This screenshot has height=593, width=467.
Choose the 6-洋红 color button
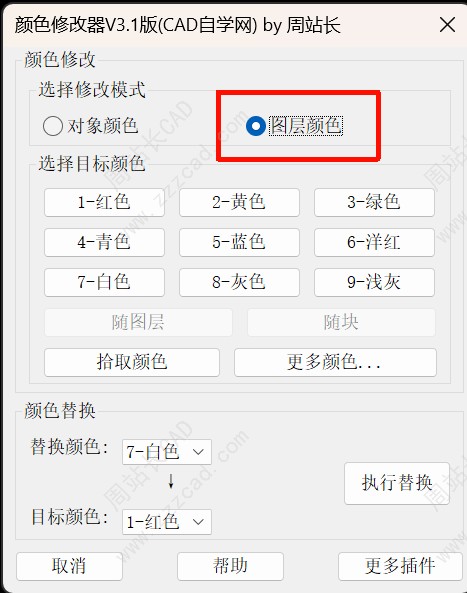coord(374,242)
